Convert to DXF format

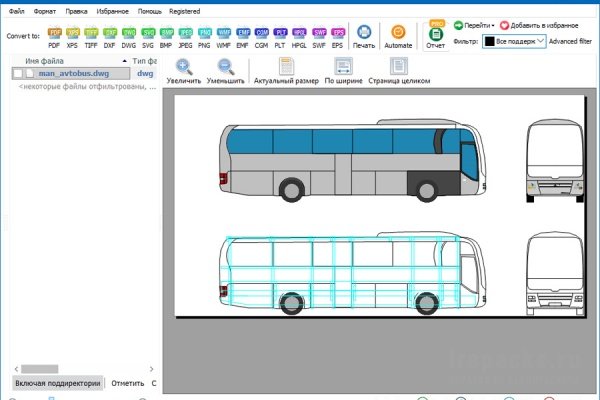point(109,38)
